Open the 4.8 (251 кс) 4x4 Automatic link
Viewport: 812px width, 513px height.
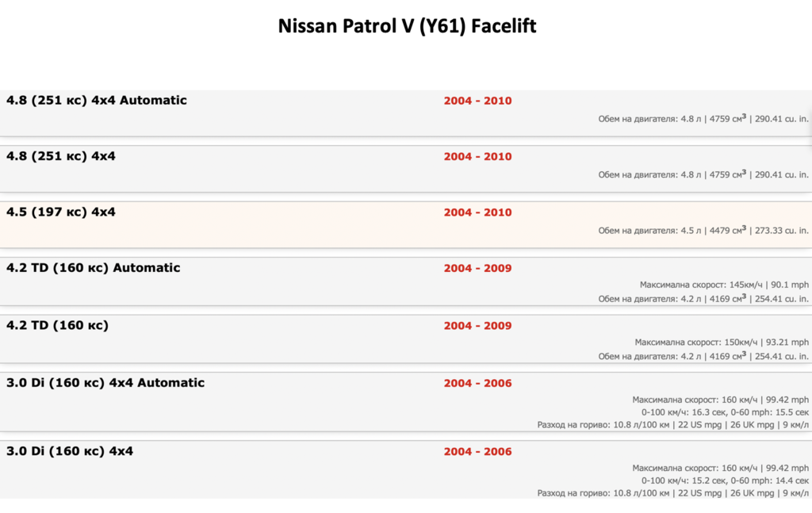coord(97,101)
